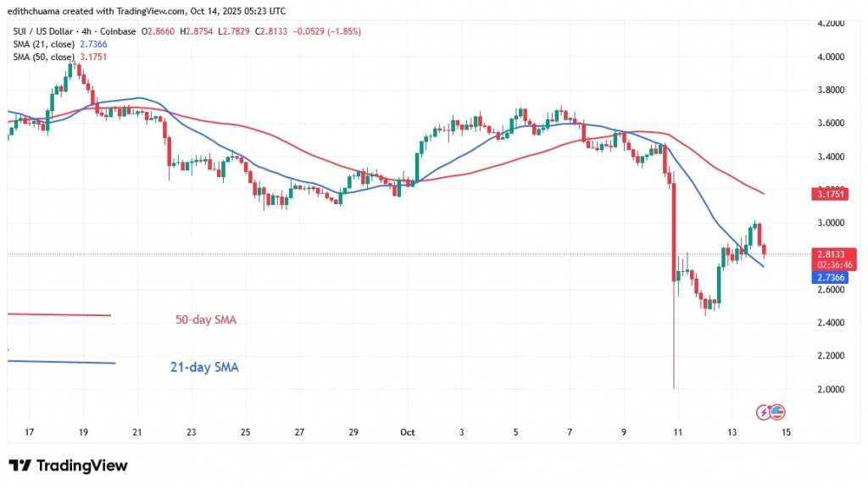This screenshot has width=868, height=488.
Task: Select the Oct label on the date axis
Action: 408,432
